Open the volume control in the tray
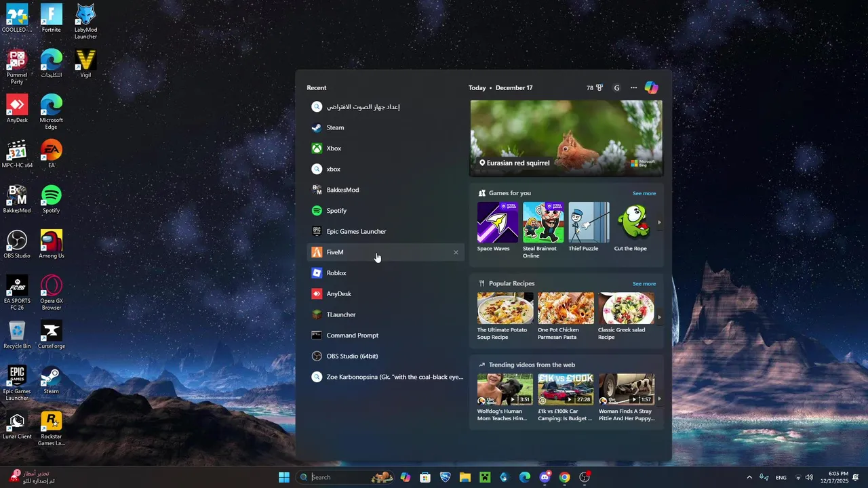This screenshot has height=488, width=868. tap(809, 477)
